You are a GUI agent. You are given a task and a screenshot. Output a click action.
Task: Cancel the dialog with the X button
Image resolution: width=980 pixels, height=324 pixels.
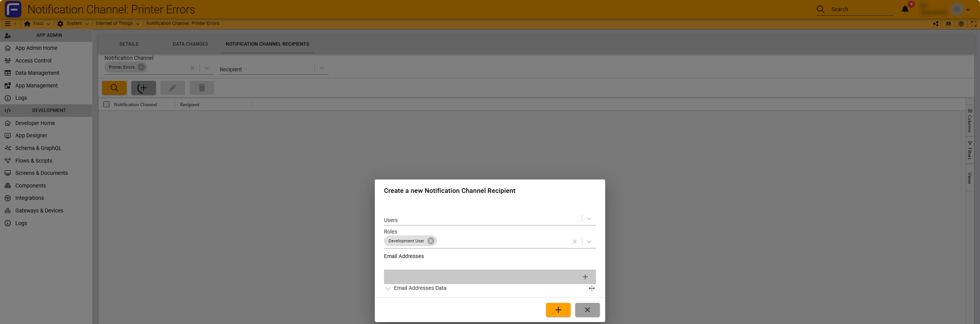587,310
